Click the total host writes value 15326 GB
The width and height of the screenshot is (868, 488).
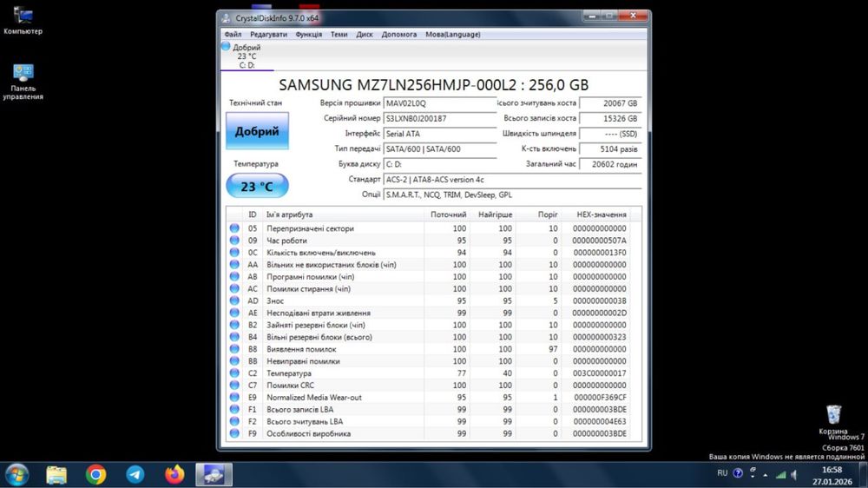pyautogui.click(x=610, y=119)
